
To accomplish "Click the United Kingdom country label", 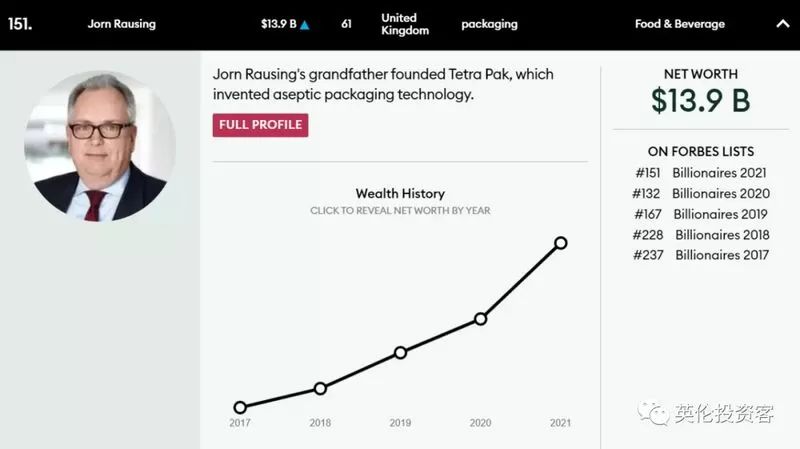I will tap(405, 24).
